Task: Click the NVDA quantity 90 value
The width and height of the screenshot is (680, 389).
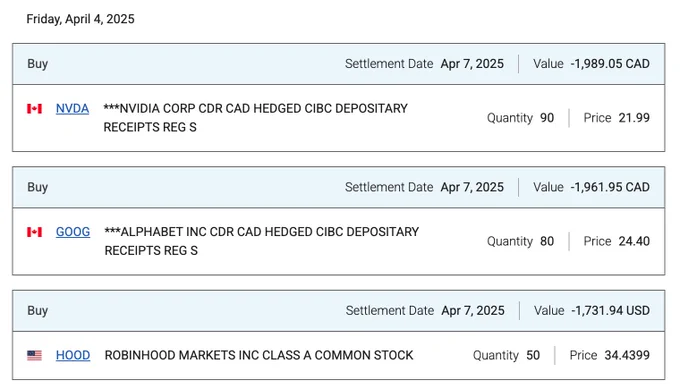Action: coord(547,118)
